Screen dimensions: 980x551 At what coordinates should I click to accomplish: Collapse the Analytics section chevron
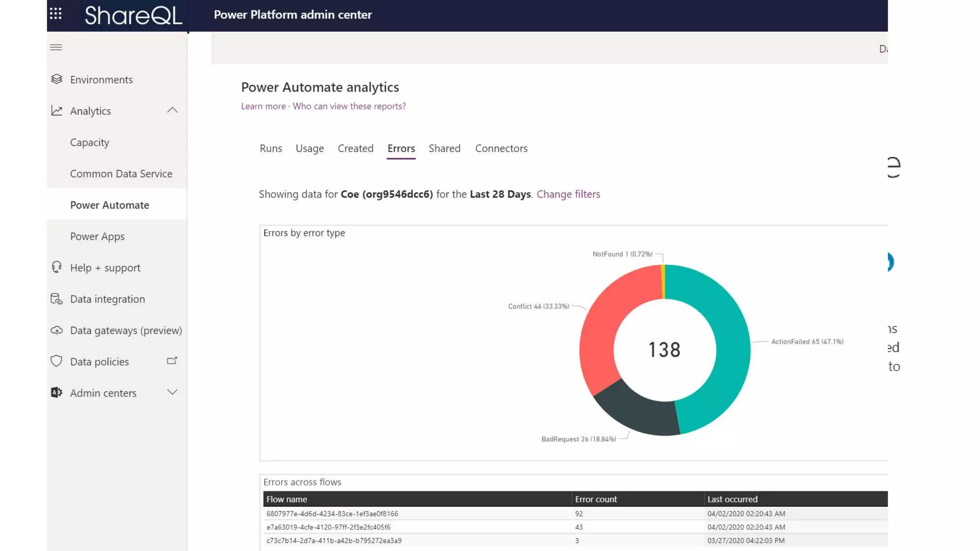pos(172,110)
